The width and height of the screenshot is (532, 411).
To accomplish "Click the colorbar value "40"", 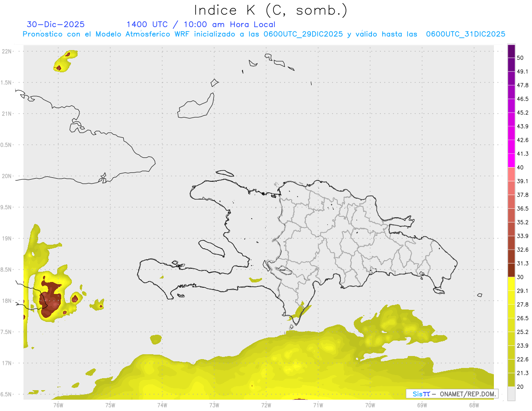I will pyautogui.click(x=520, y=168).
